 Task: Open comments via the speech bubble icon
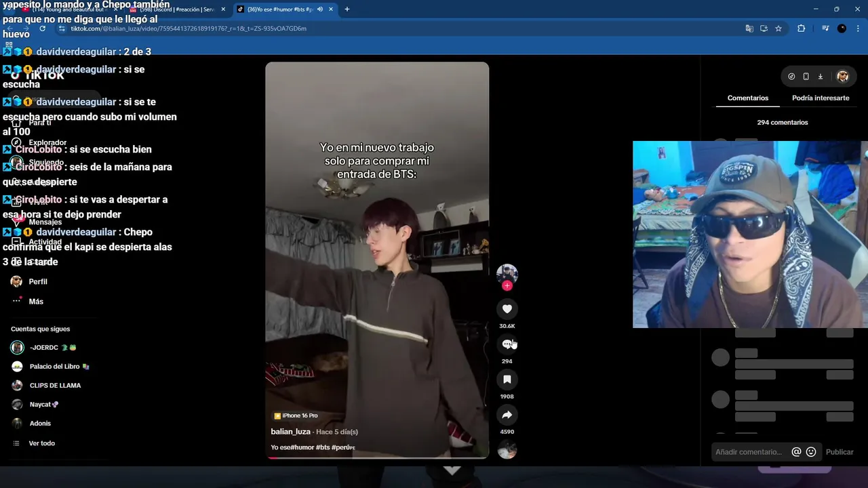[507, 344]
